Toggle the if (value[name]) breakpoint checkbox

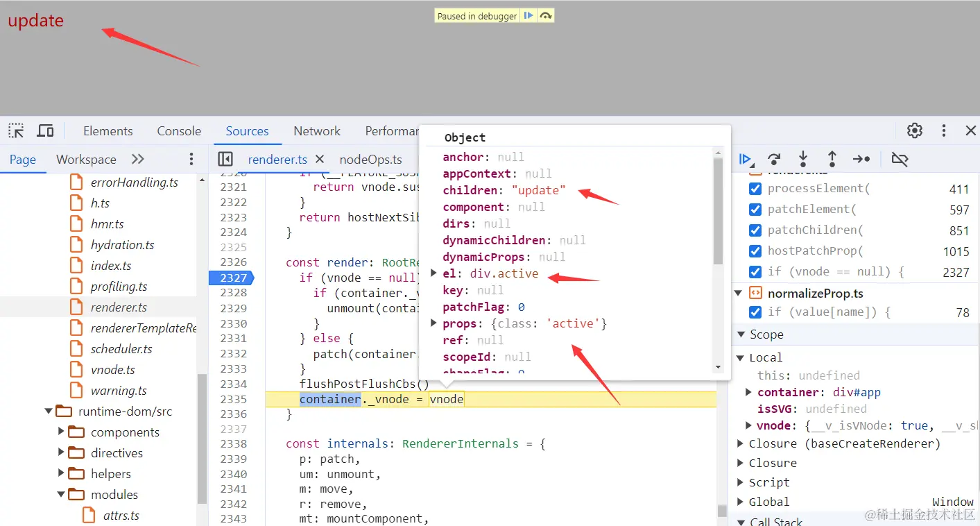pos(755,312)
